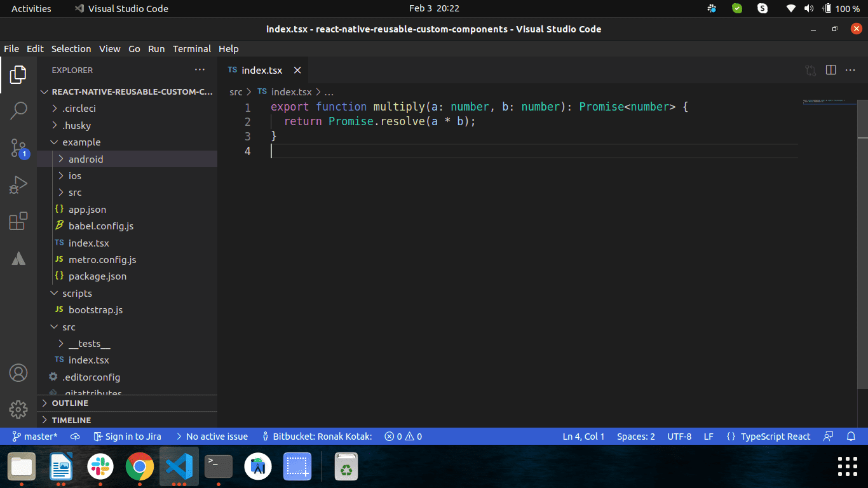
Task: Open package.json in the file tree
Action: [97, 276]
